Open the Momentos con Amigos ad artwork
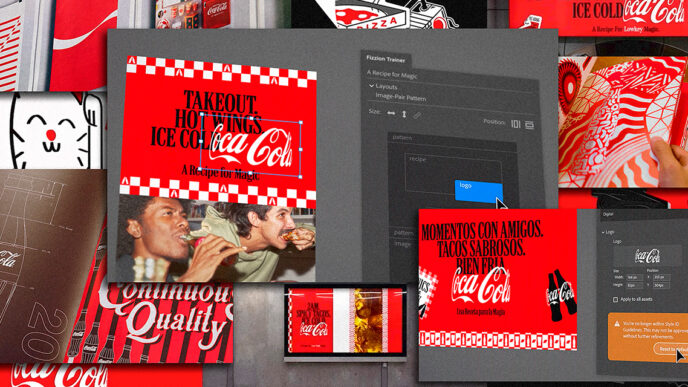Image resolution: width=688 pixels, height=387 pixels. click(x=498, y=280)
